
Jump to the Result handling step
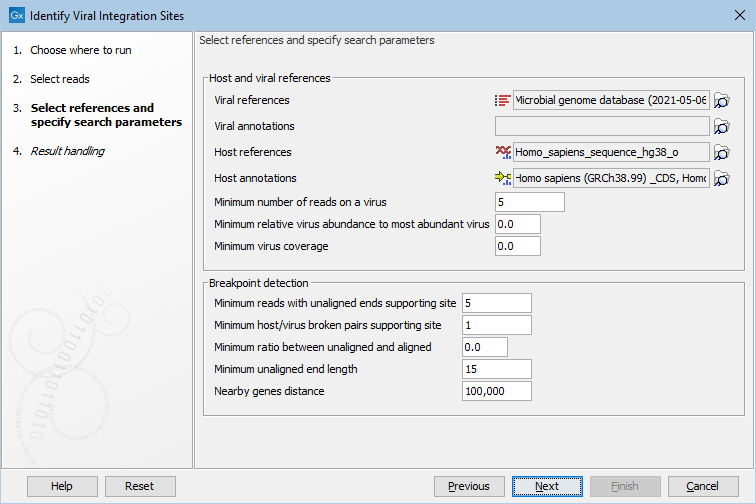pyautogui.click(x=67, y=151)
